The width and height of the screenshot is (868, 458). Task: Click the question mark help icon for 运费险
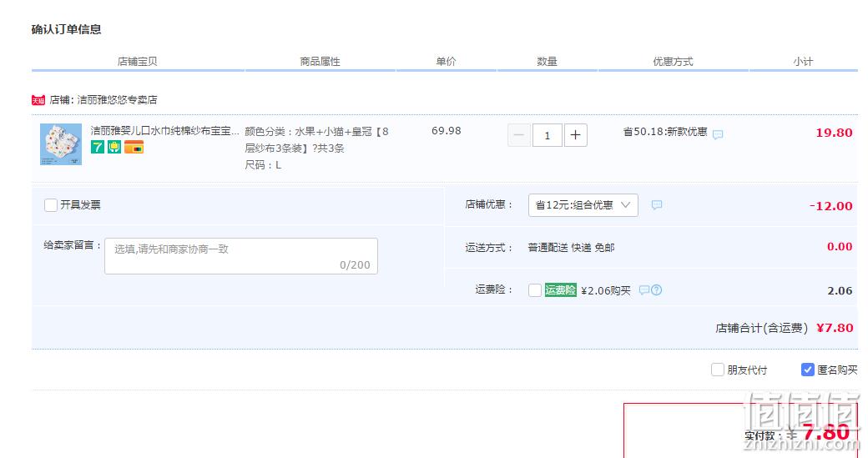(657, 289)
